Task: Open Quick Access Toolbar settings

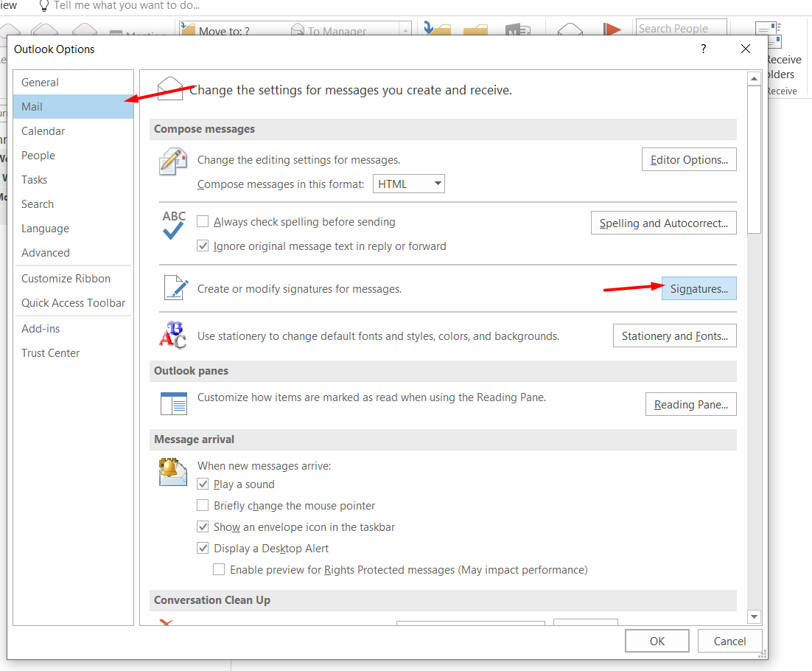Action: click(x=73, y=303)
